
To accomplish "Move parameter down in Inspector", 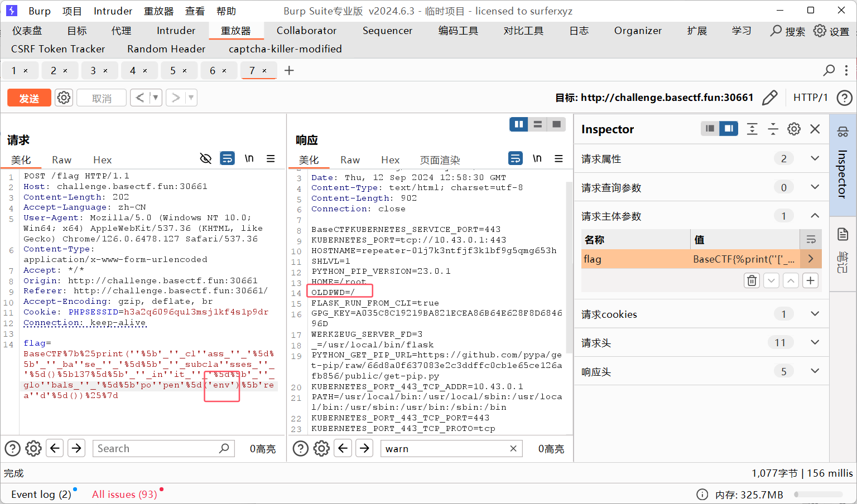I will coord(771,280).
